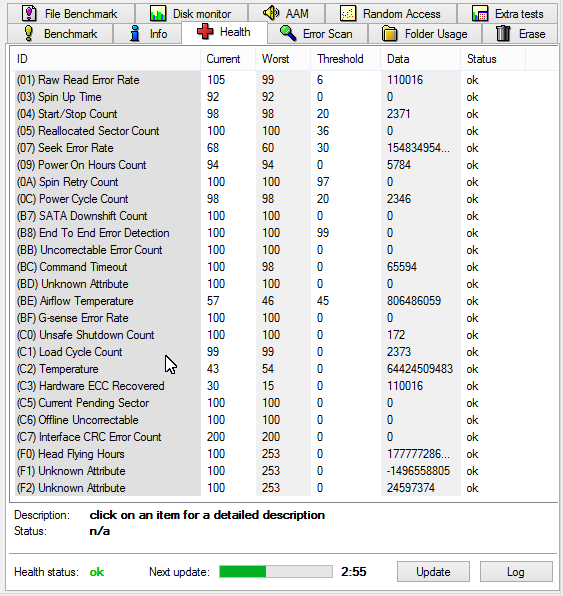Click the Next update progress bar
Viewport: 563px width, 596px height.
click(276, 571)
